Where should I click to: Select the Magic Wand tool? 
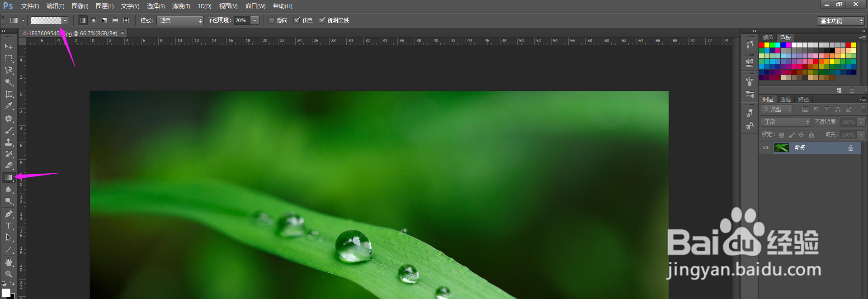(x=9, y=82)
